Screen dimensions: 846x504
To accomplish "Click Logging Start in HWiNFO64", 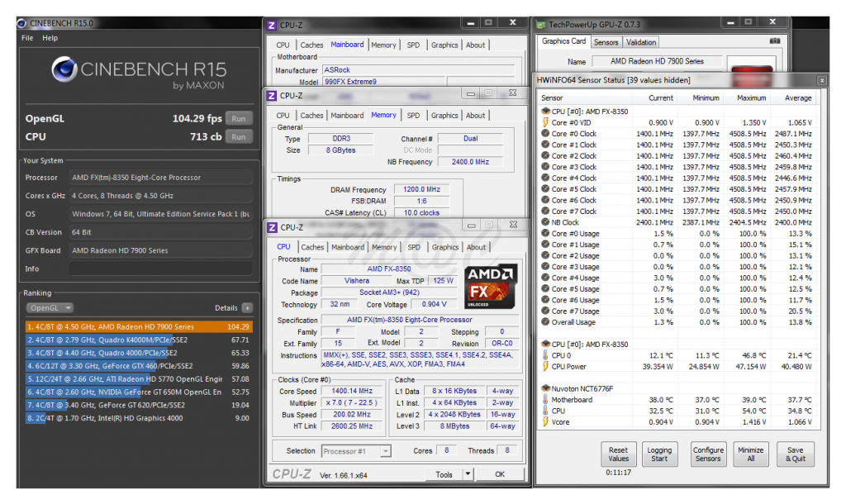I will coord(659,454).
